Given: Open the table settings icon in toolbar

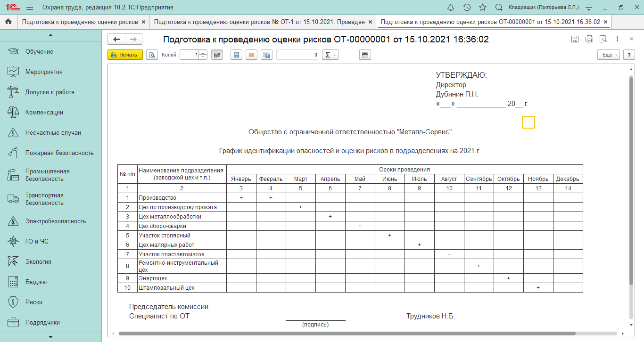Looking at the screenshot, I should tap(365, 55).
